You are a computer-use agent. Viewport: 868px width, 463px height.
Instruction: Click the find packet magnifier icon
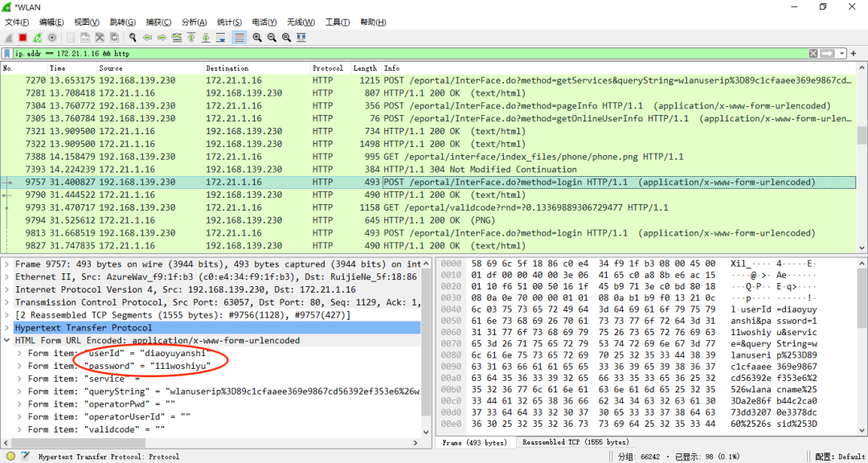133,38
